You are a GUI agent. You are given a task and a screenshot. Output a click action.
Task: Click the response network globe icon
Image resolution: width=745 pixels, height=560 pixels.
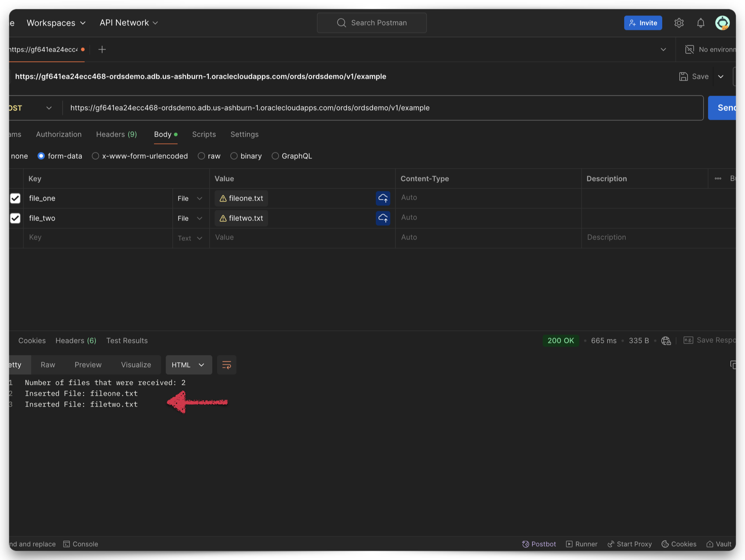tap(666, 340)
